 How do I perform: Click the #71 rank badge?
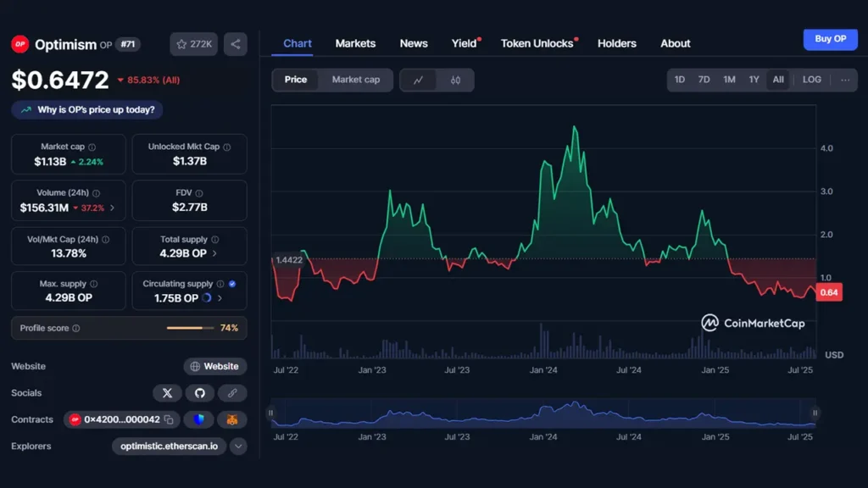click(x=128, y=44)
